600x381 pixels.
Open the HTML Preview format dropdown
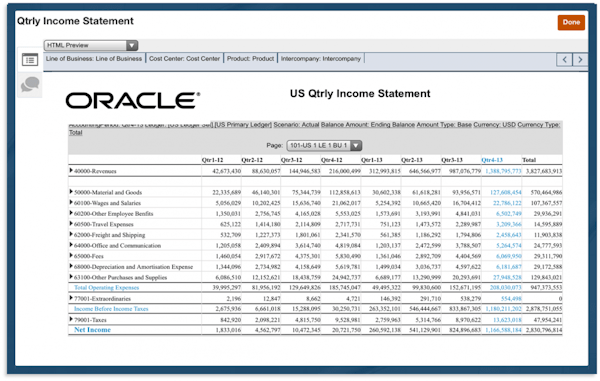(91, 45)
